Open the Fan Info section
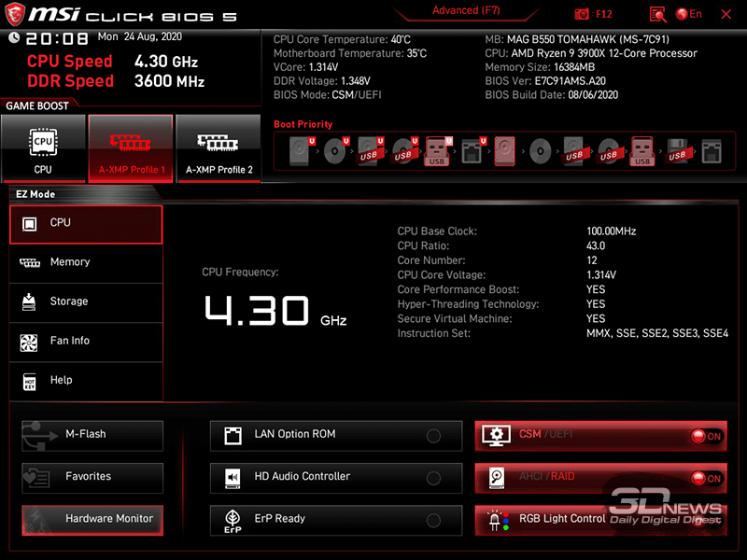 86,342
